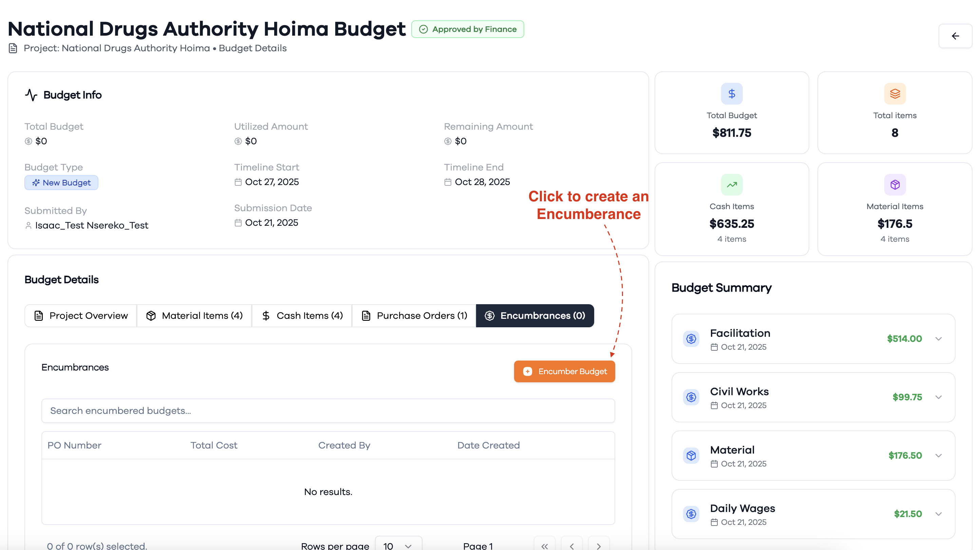Click the $635.25 Cash Items value
Viewport: 980px width, 550px height.
pyautogui.click(x=732, y=224)
